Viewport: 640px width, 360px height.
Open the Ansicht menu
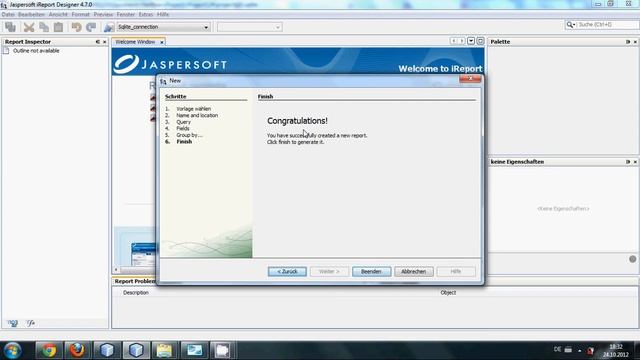58,14
